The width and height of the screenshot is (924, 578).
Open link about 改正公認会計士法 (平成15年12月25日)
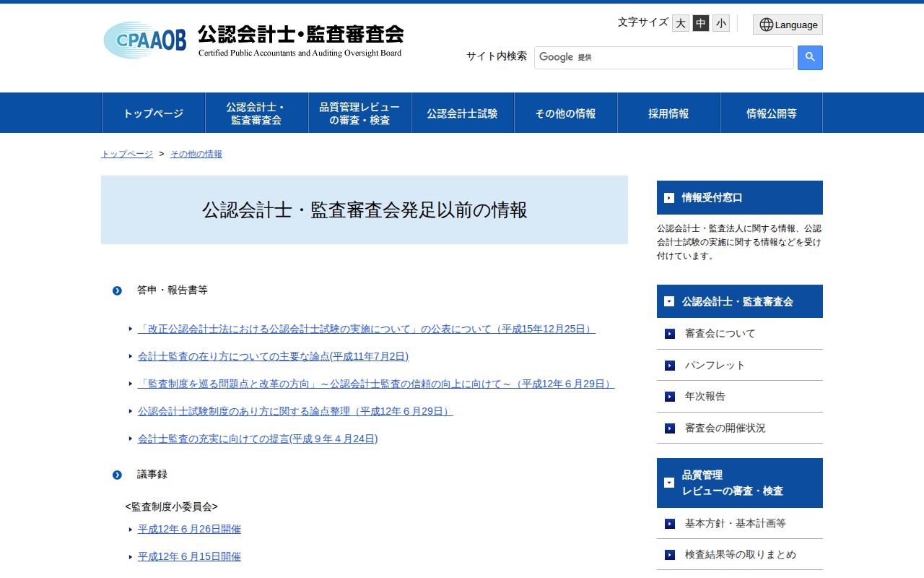pos(367,329)
